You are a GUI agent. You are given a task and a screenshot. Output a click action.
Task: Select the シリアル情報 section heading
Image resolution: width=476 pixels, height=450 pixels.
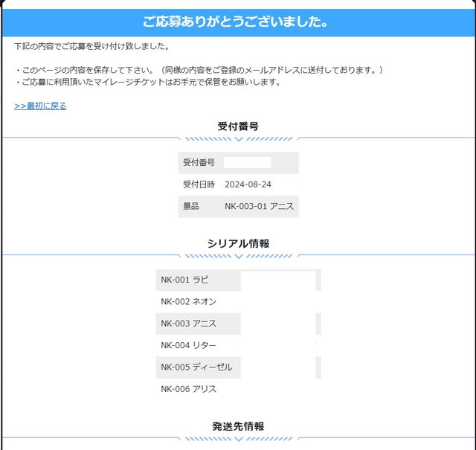[x=238, y=243]
